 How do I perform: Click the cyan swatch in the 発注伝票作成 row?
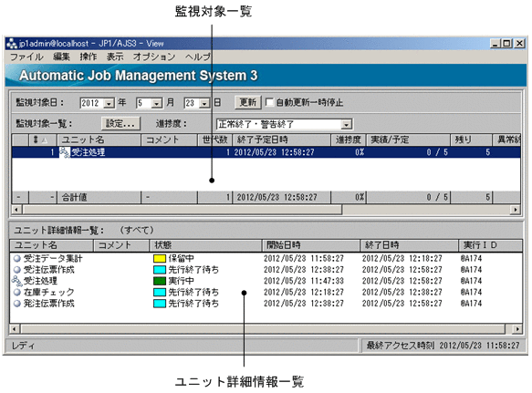(x=160, y=303)
